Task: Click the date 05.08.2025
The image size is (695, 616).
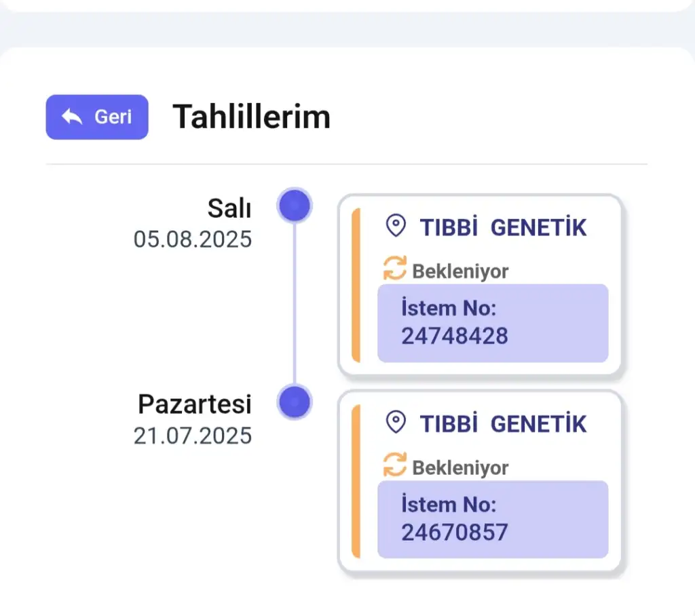Action: [193, 239]
